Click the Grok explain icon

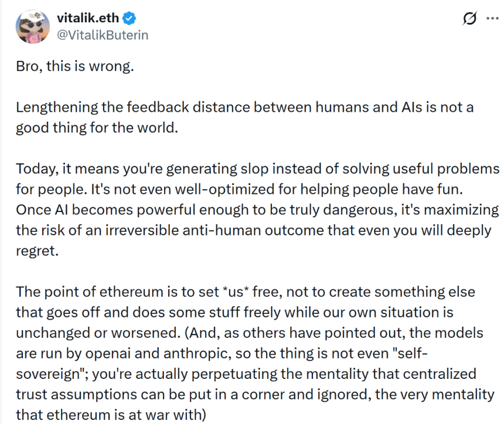pyautogui.click(x=469, y=19)
